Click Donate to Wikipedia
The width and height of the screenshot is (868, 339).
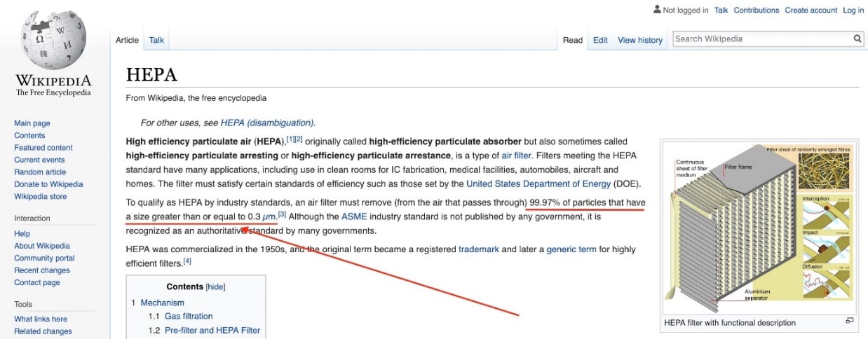click(x=48, y=184)
